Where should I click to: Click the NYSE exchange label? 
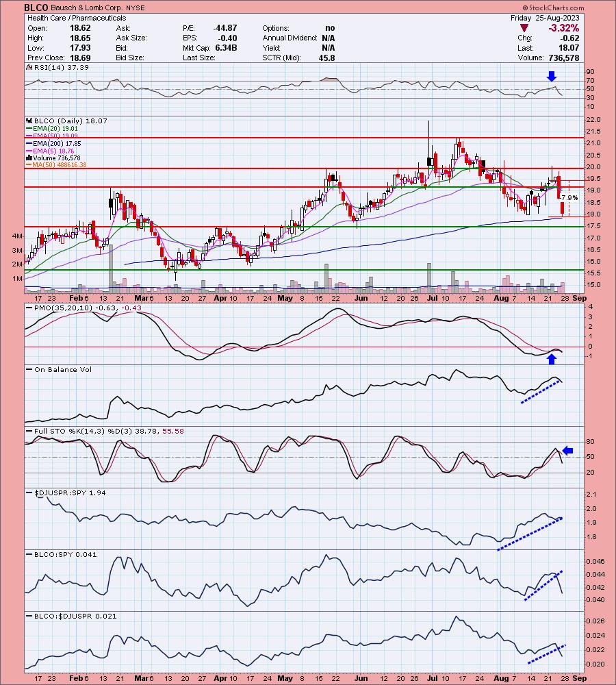coord(136,8)
